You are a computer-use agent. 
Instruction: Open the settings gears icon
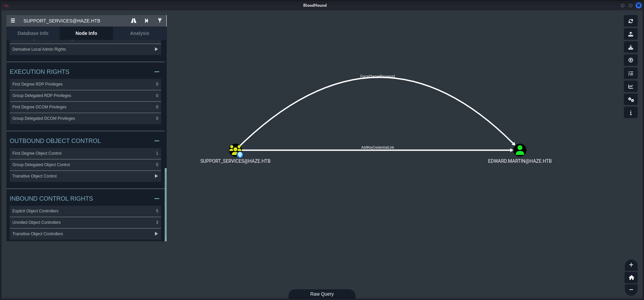click(x=631, y=100)
